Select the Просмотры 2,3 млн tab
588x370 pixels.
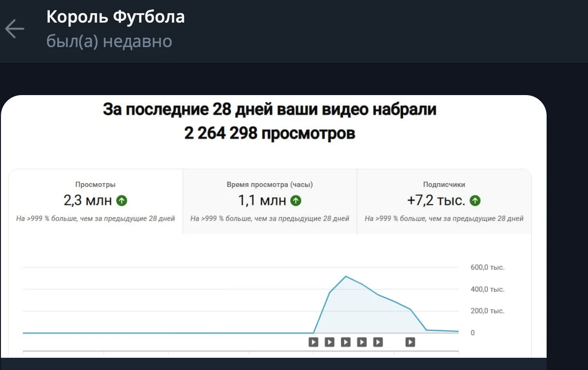click(95, 201)
